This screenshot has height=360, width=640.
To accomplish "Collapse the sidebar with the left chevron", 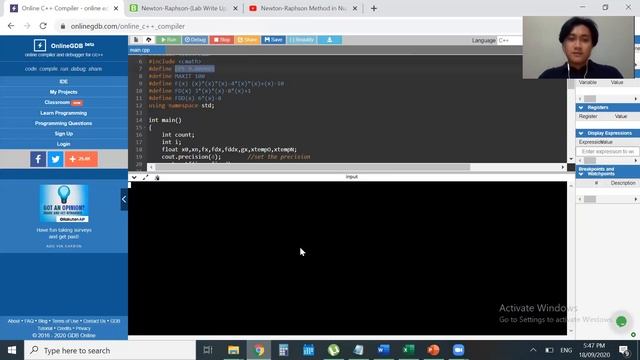I will click(x=124, y=200).
